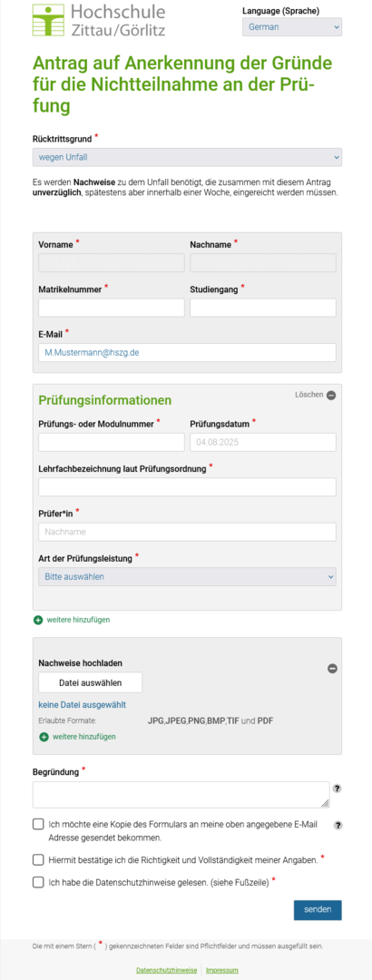Open the Language (Sprache) dropdown
Viewport: 372px width, 980px height.
pos(292,27)
